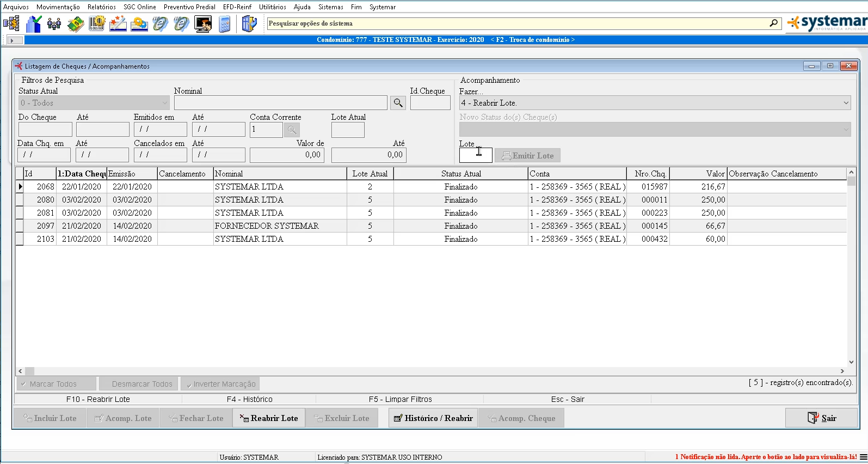Click the three people group toolbar icon
Image resolution: width=868 pixels, height=464 pixels.
54,24
